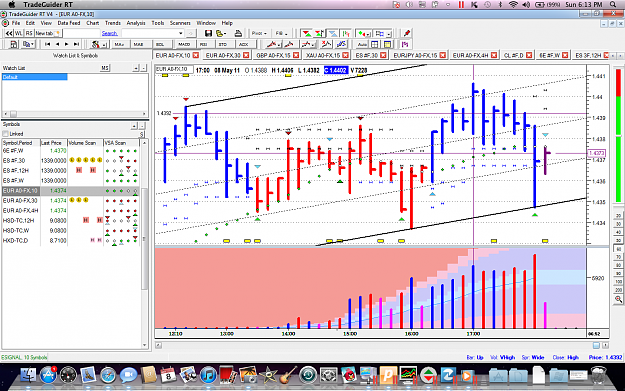
Task: Open the Scanners menu
Action: 180,23
